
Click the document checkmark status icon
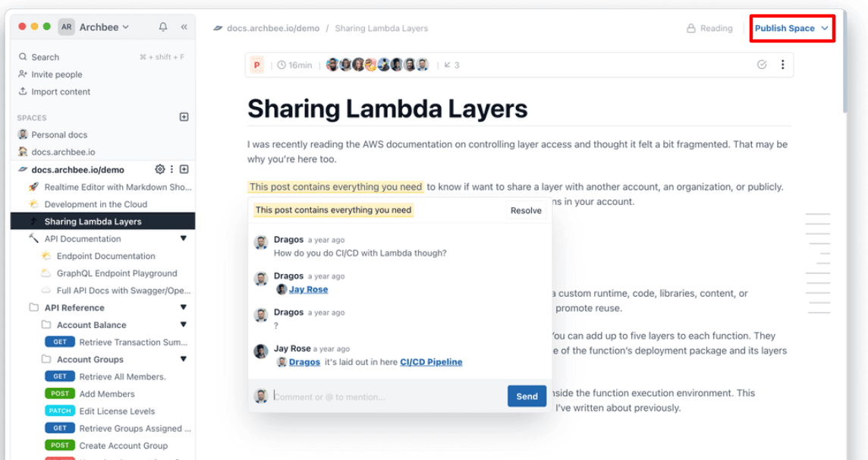pyautogui.click(x=762, y=65)
